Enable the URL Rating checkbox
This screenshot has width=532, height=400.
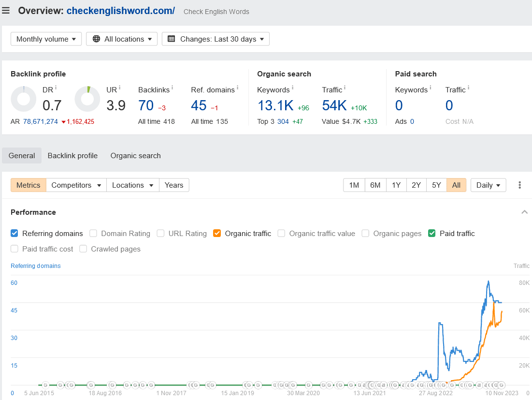[x=160, y=233]
